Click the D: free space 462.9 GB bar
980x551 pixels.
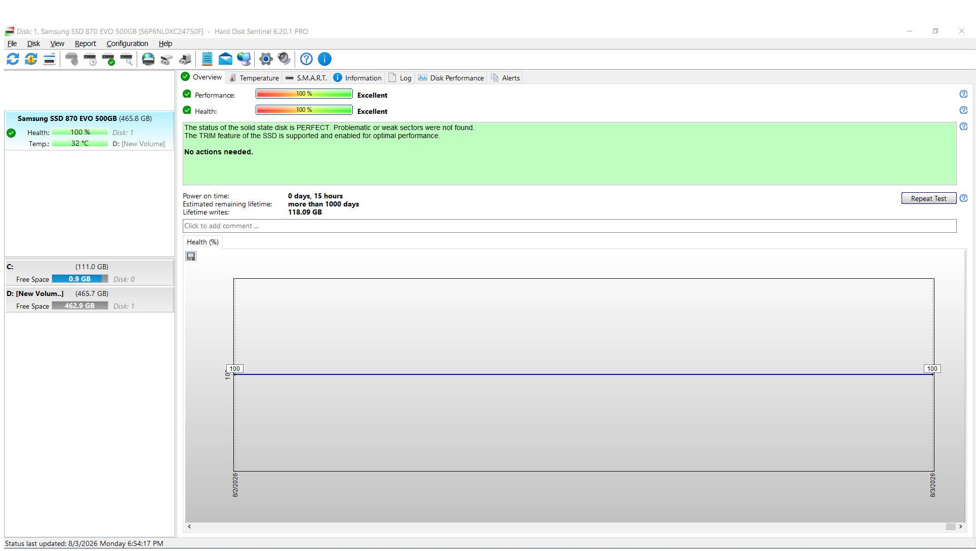coord(80,306)
